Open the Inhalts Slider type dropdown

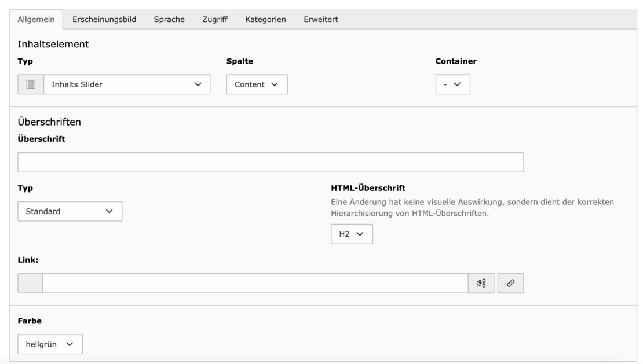coord(127,84)
